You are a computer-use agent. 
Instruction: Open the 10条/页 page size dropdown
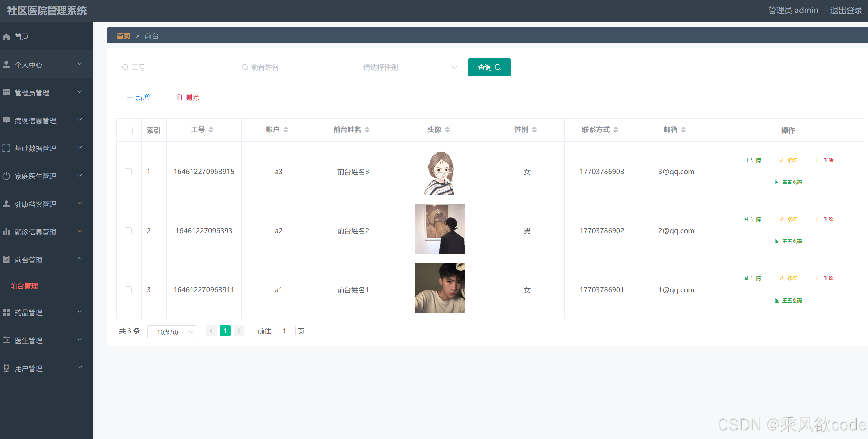pyautogui.click(x=172, y=332)
